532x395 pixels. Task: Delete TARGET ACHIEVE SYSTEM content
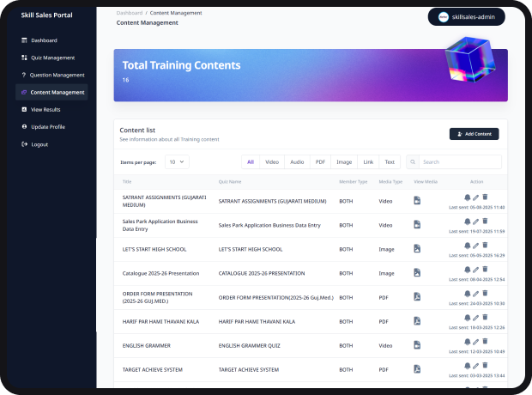pos(485,366)
